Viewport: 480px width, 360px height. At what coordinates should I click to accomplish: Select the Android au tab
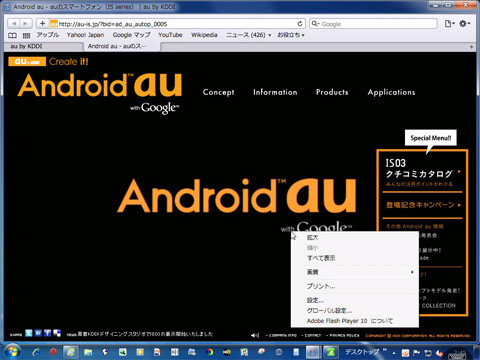pyautogui.click(x=121, y=46)
